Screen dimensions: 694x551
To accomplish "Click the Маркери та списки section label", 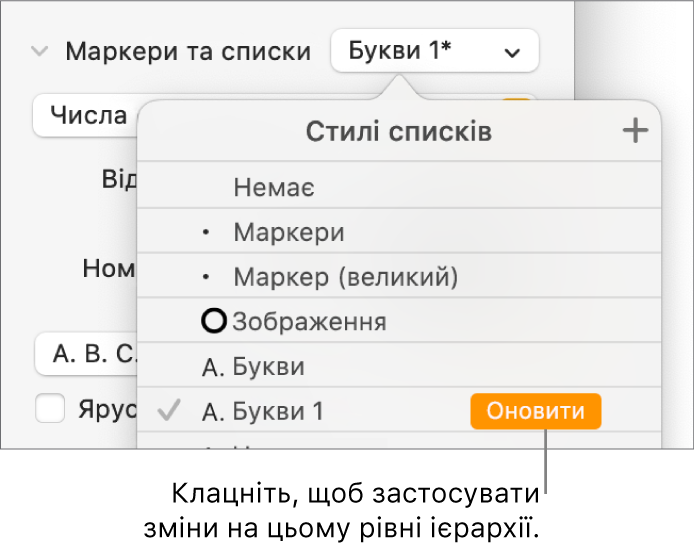I will (189, 51).
